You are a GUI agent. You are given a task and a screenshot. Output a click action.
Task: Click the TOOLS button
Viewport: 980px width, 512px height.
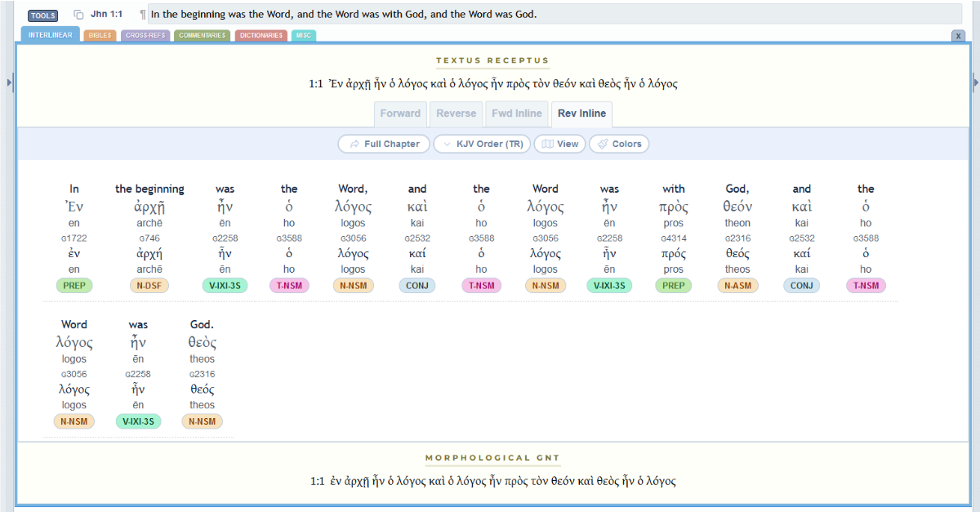point(42,15)
